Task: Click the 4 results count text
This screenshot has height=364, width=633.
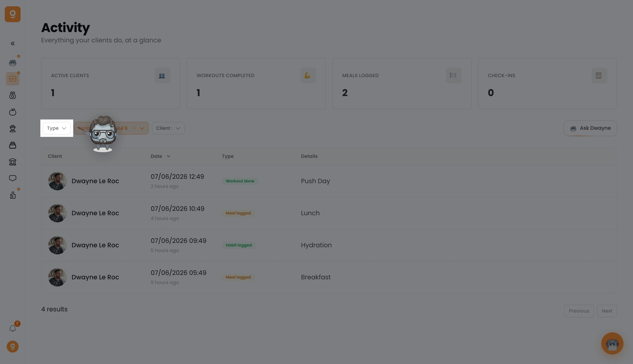Action: [x=54, y=309]
